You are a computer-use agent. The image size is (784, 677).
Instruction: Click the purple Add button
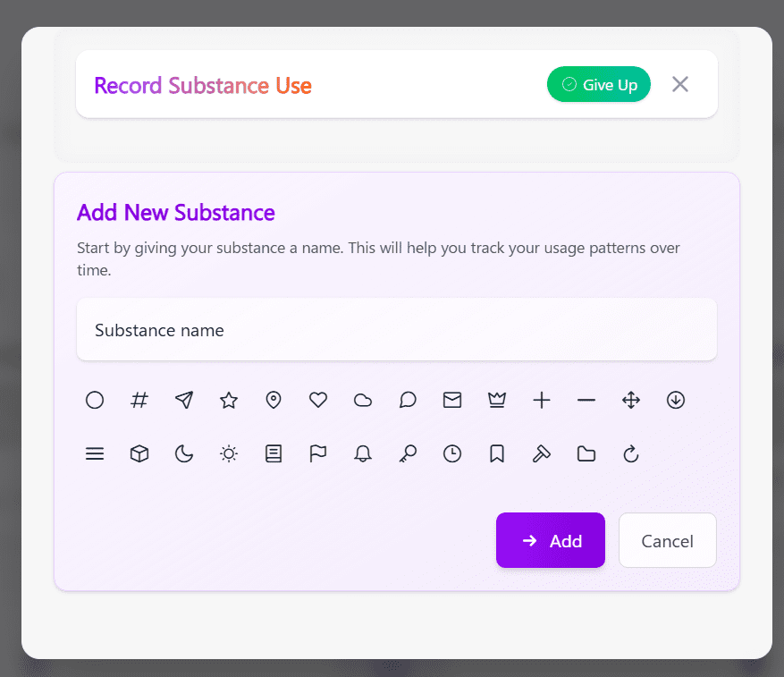tap(551, 540)
